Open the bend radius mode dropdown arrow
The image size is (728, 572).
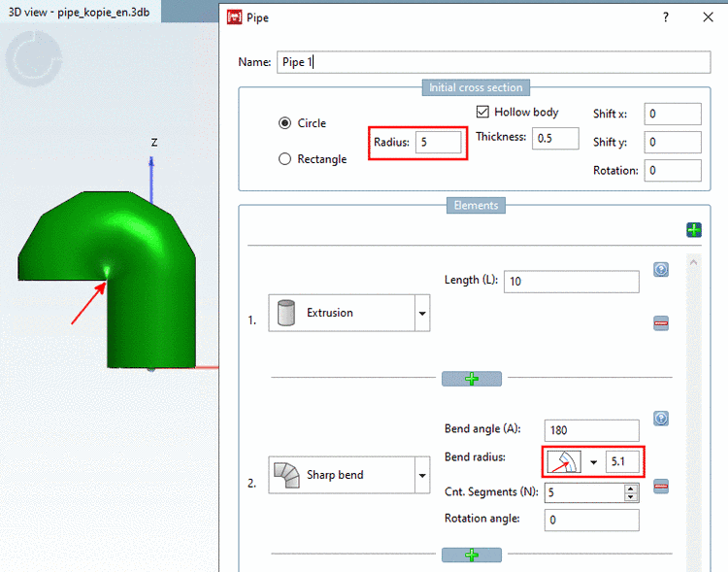click(x=593, y=462)
